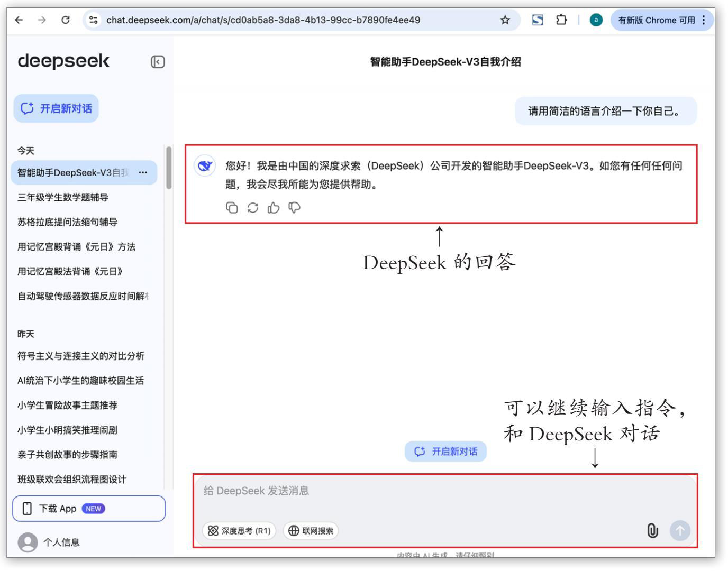Regenerate the DeepSeek reply
Screen dimensions: 728x571
click(x=253, y=208)
